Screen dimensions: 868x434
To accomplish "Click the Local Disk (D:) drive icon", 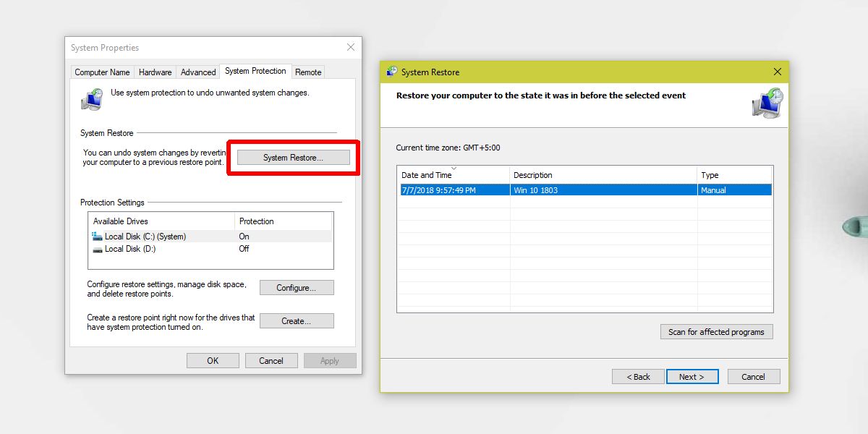I will pos(98,249).
